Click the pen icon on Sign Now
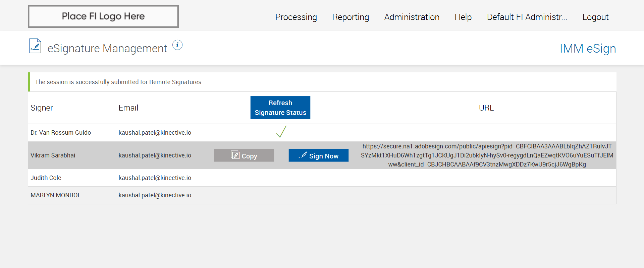The image size is (644, 268). click(303, 155)
